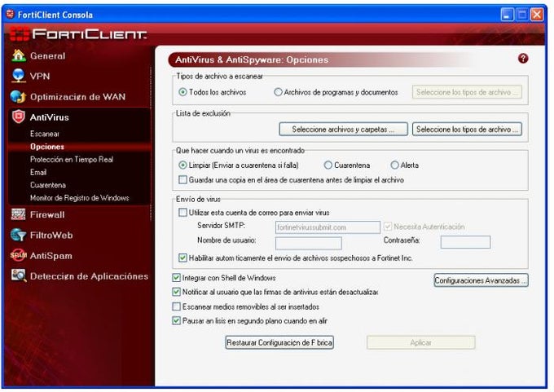
Task: Click the FiltroWeb funnel icon
Action: (x=19, y=235)
